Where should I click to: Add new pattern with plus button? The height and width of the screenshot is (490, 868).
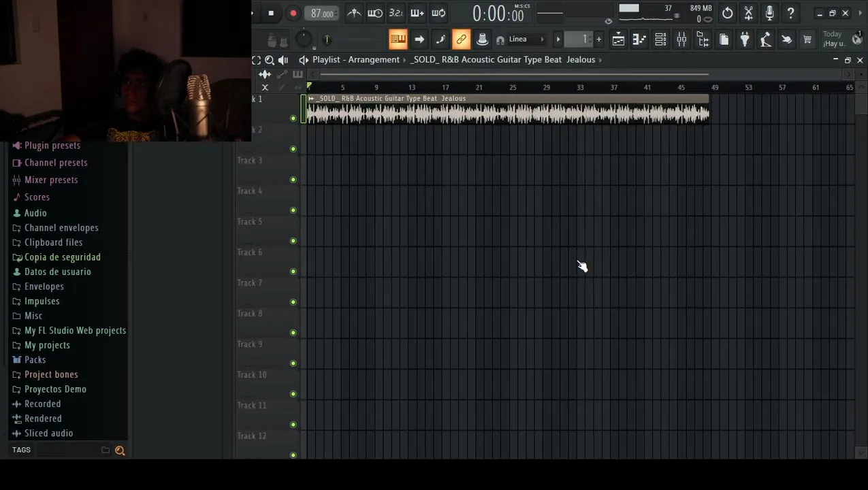(599, 39)
